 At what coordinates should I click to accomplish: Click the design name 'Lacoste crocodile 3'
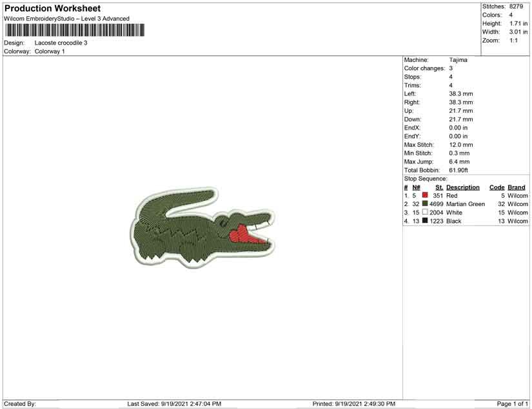point(61,43)
